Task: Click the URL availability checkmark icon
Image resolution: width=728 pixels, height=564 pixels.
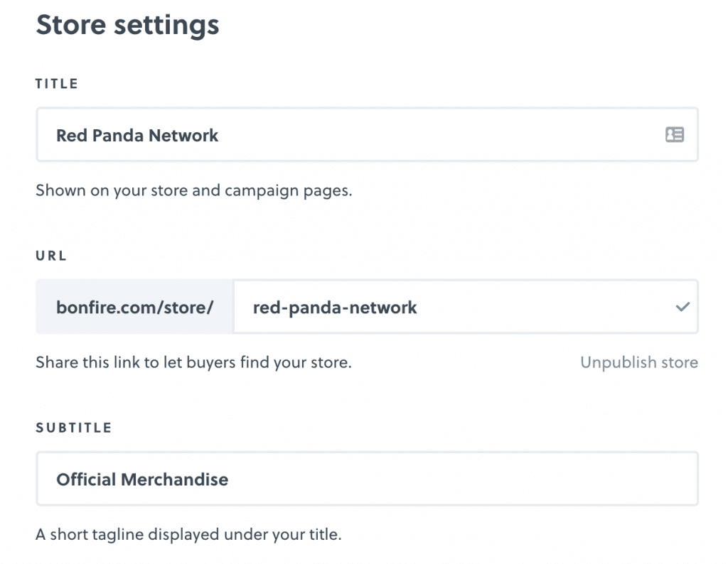Action: (x=682, y=307)
